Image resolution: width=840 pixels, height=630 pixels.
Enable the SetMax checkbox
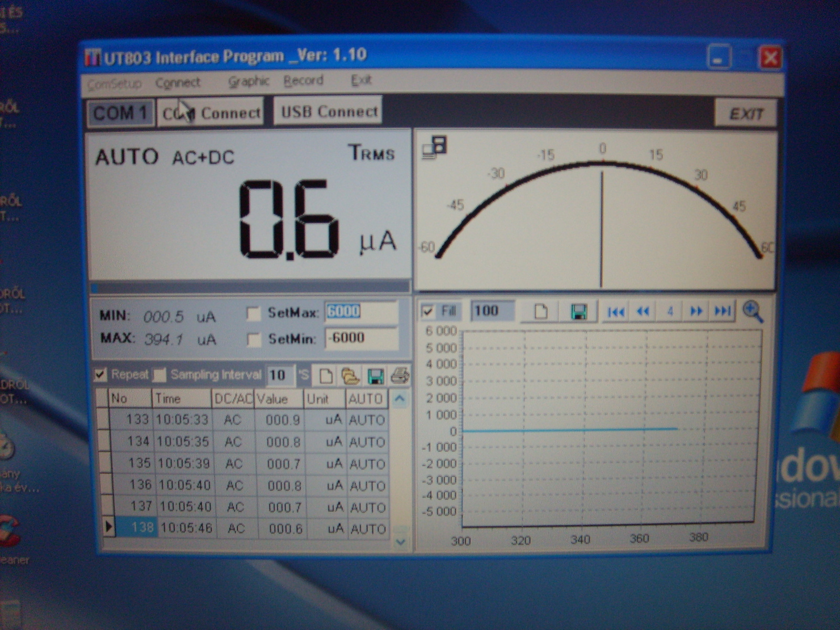click(254, 314)
